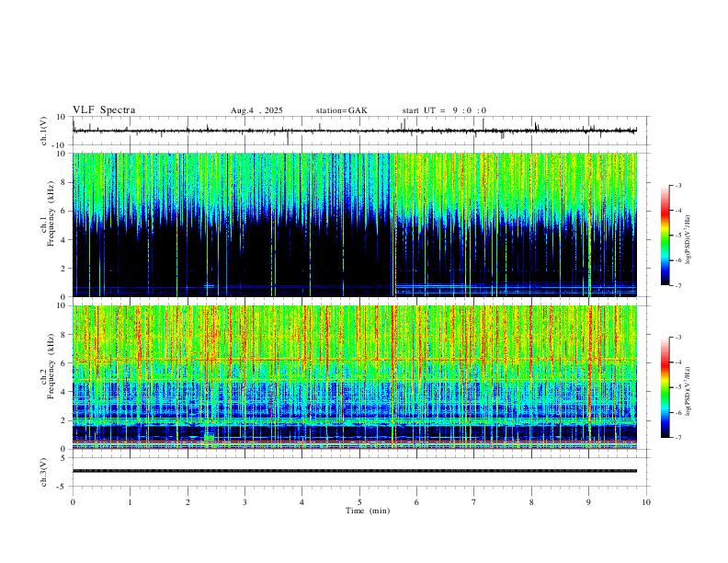Click the upper color scale bar for ch.1
This screenshot has width=728, height=563.
click(x=665, y=236)
